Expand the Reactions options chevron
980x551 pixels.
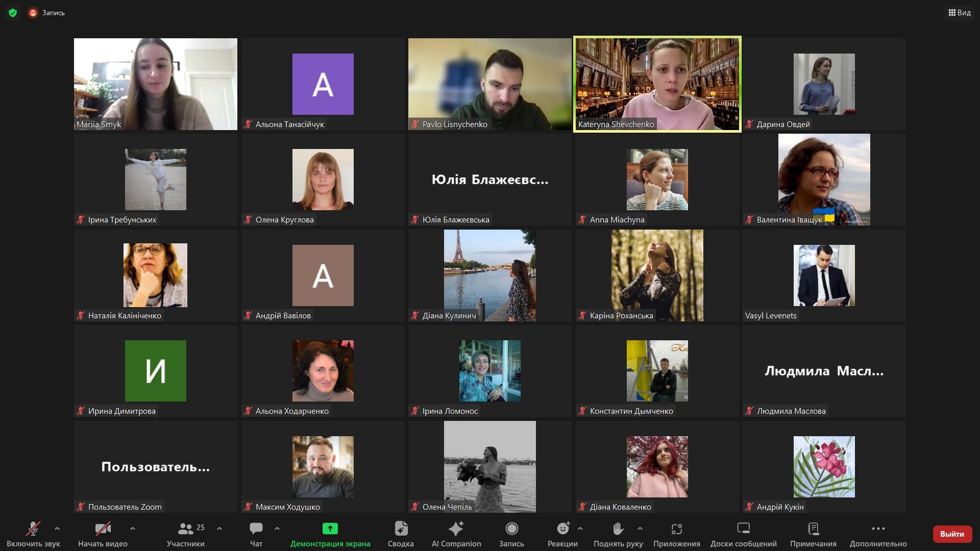[x=580, y=529]
